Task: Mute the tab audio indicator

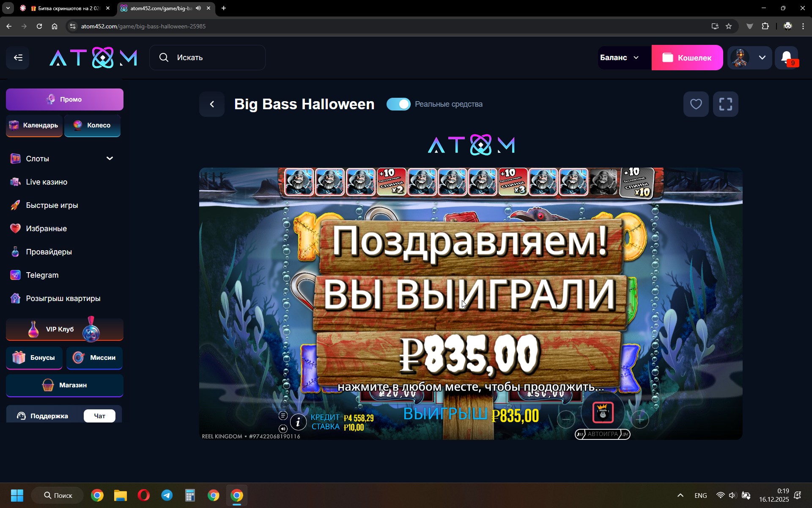Action: tap(198, 8)
